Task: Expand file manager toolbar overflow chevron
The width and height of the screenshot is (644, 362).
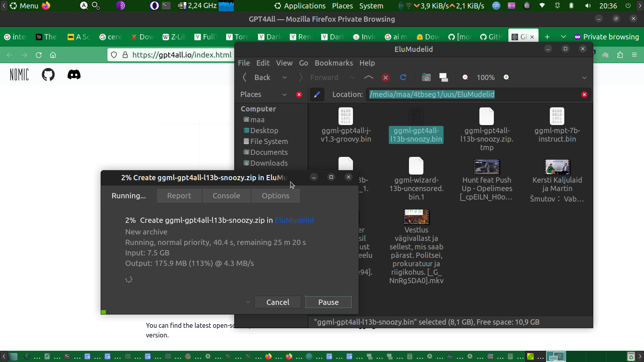Action: point(584,77)
